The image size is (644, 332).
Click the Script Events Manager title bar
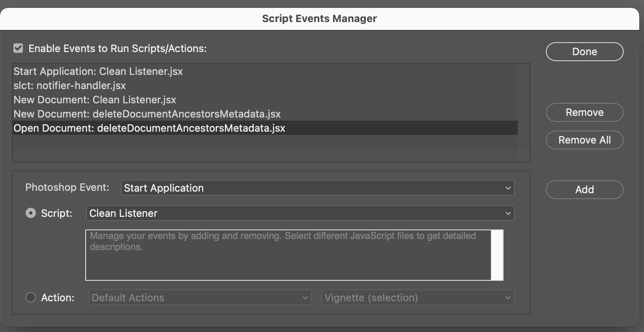(x=319, y=19)
